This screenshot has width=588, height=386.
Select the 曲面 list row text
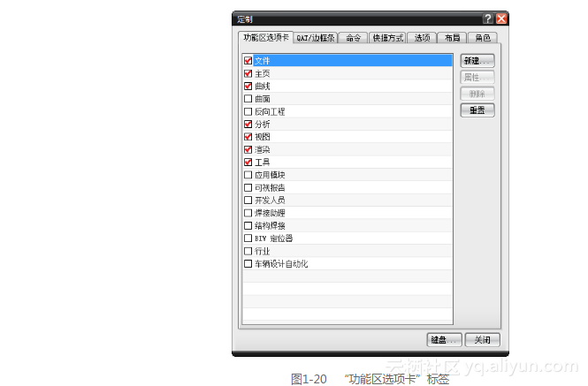pyautogui.click(x=262, y=99)
